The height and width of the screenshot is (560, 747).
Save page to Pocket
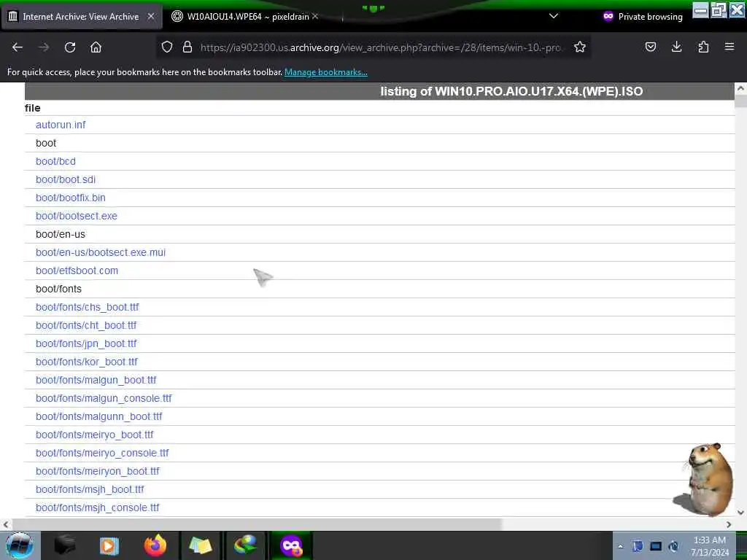point(650,47)
